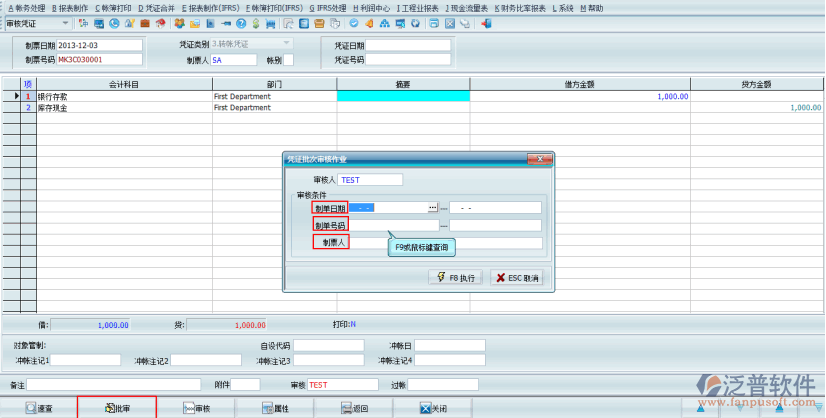This screenshot has width=826, height=418.
Task: Click the 速查 quick search button
Action: click(x=39, y=408)
